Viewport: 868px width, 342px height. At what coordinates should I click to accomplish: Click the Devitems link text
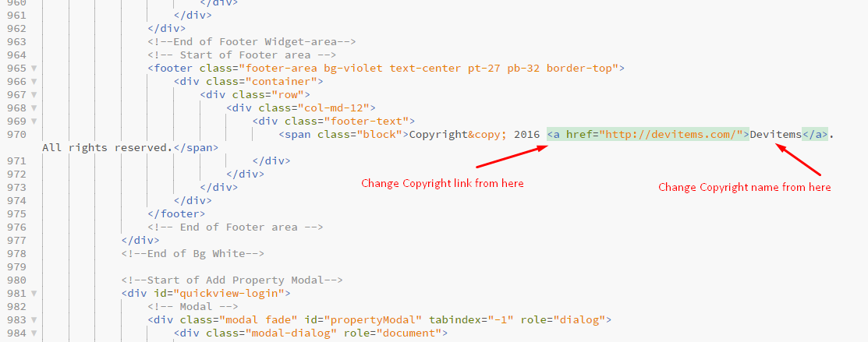pos(775,135)
